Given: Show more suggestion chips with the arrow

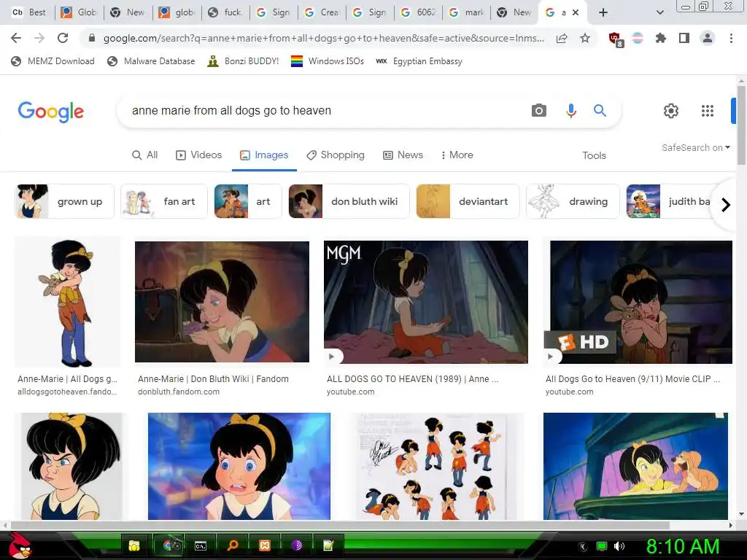Looking at the screenshot, I should point(726,205).
